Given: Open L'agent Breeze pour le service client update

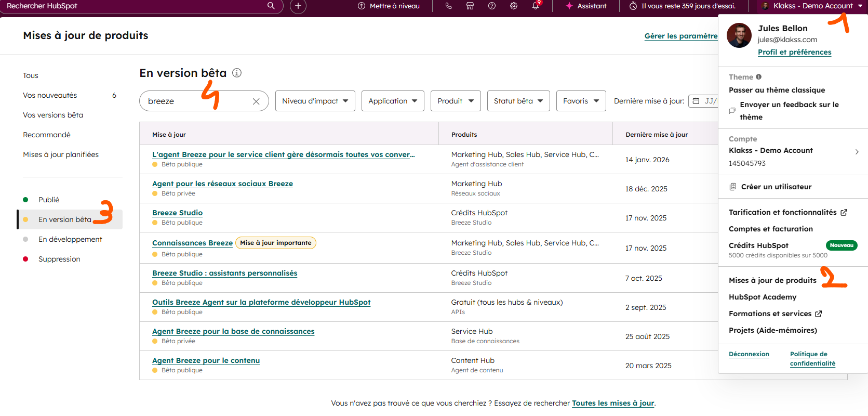Looking at the screenshot, I should [x=284, y=154].
